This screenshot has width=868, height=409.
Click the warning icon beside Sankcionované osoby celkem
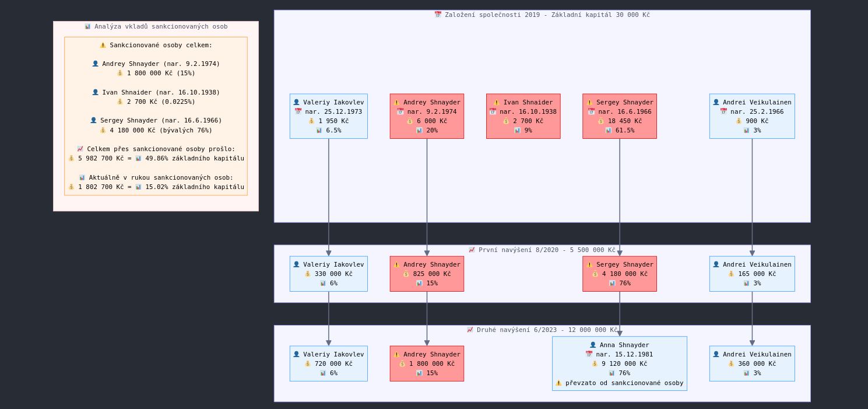[x=103, y=46]
